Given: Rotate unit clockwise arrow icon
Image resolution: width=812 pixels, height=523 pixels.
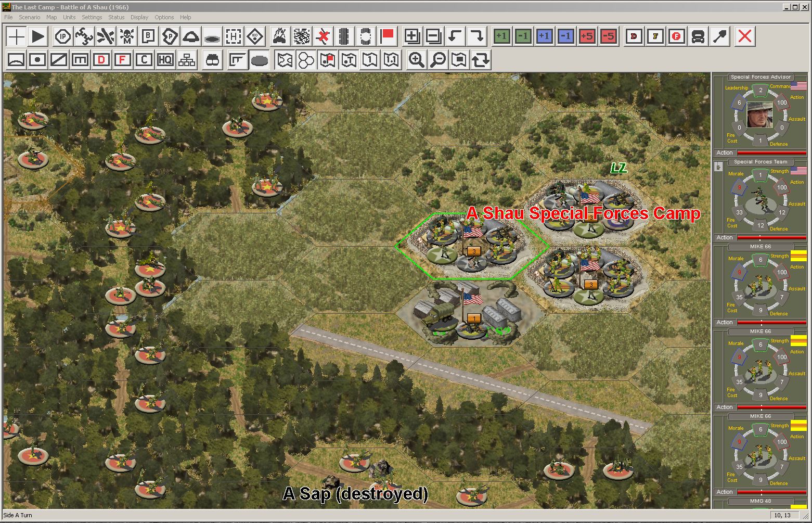Looking at the screenshot, I should (x=476, y=36).
